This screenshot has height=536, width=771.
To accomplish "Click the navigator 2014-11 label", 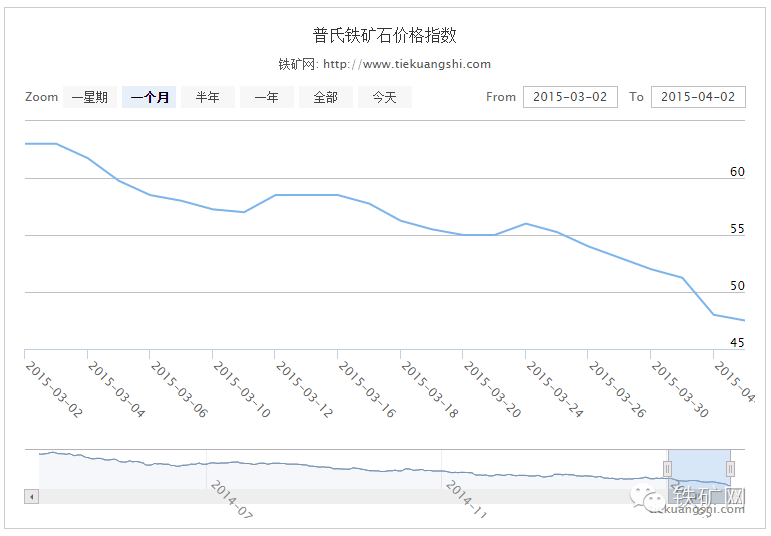I will (x=467, y=499).
